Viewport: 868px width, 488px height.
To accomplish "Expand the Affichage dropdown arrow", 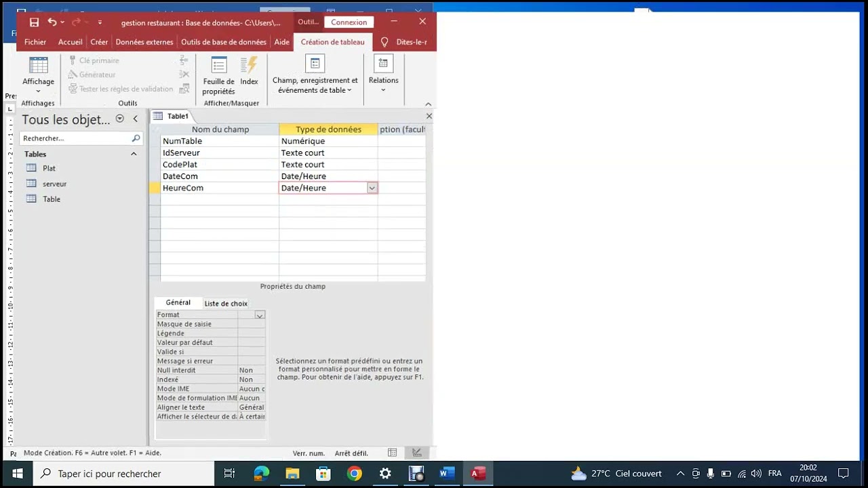I will [x=38, y=91].
